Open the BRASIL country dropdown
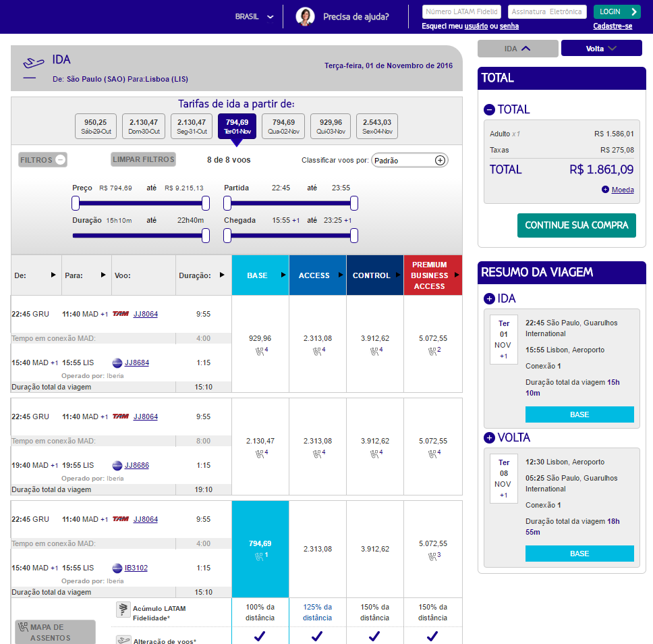653x644 pixels. tap(254, 17)
